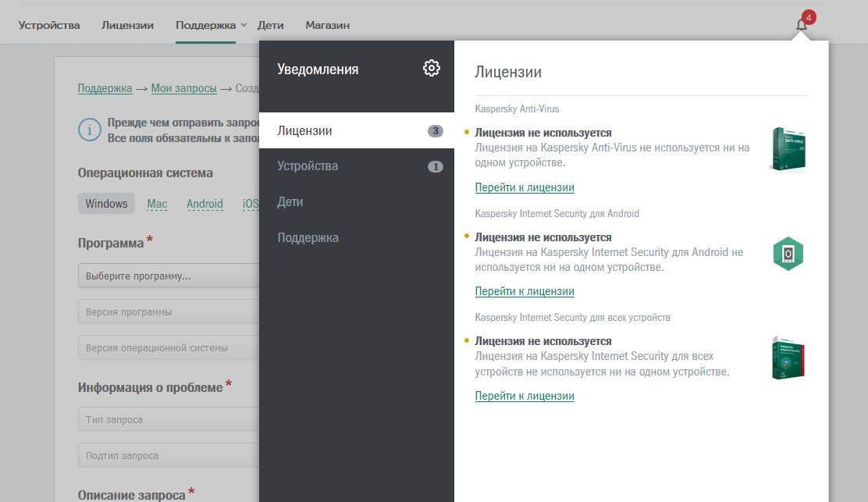Click the Android 'Лицензия не используется' heading
Image resolution: width=868 pixels, height=502 pixels.
point(543,237)
